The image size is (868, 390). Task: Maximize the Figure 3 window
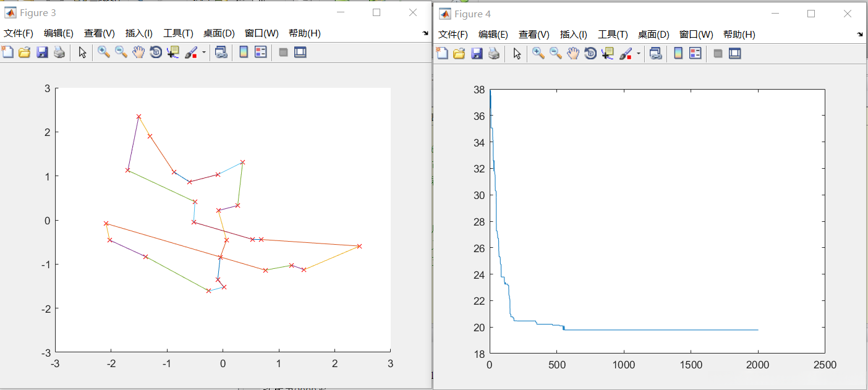(377, 12)
